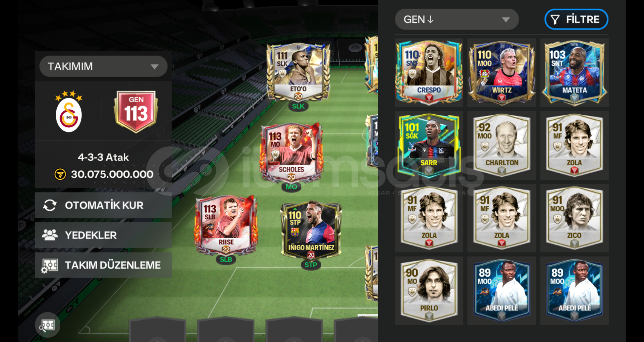Pick the Sarr 101 SGK card
644x342 pixels.
pos(429,145)
